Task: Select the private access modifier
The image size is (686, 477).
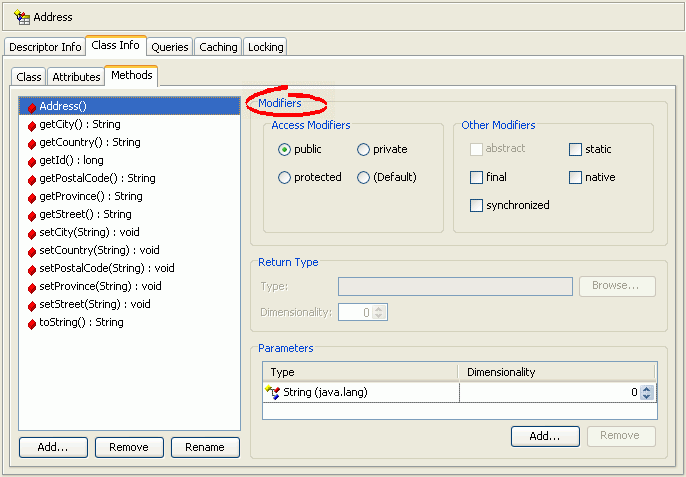Action: pos(363,150)
